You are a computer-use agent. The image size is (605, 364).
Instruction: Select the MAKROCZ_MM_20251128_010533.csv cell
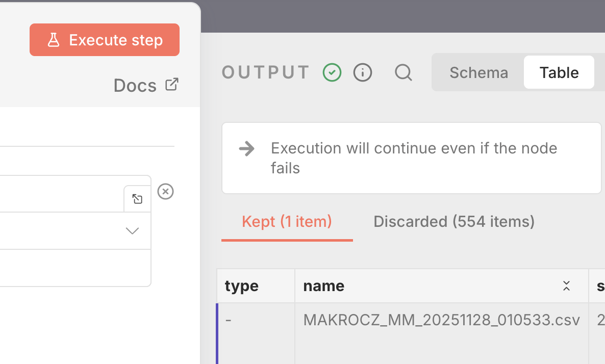[441, 320]
